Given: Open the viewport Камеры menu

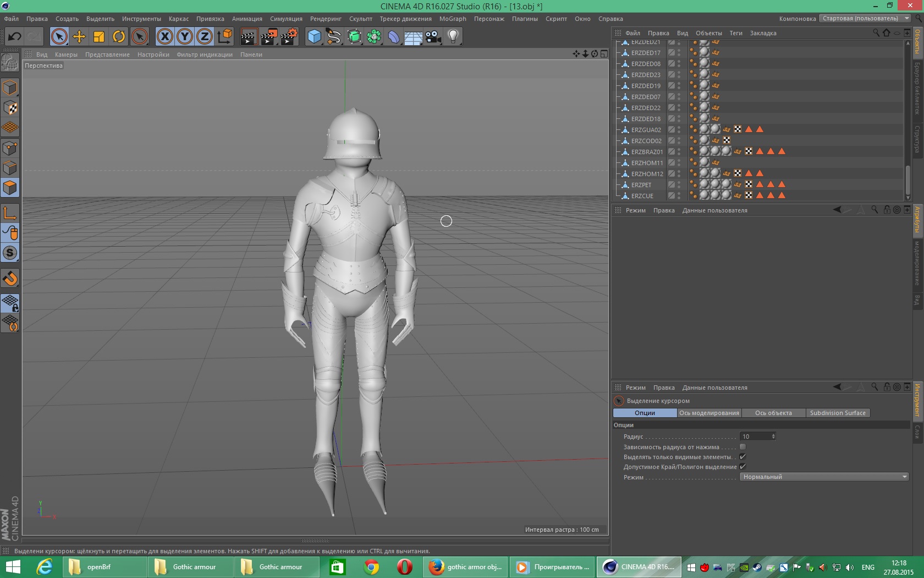Looking at the screenshot, I should point(66,54).
